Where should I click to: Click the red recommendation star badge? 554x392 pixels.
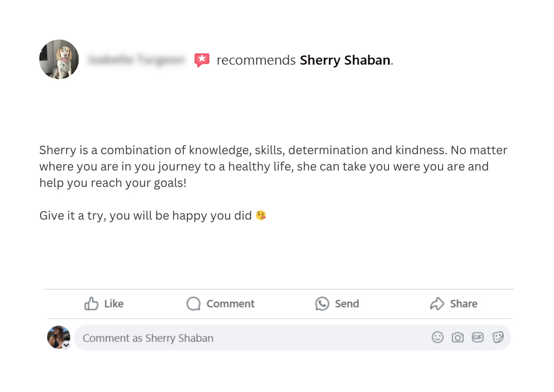tap(202, 60)
